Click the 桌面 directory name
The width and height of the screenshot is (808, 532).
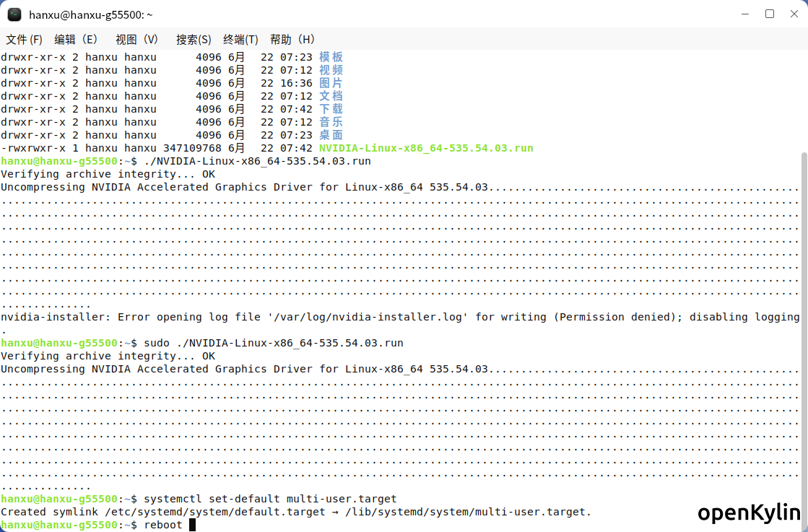point(331,135)
